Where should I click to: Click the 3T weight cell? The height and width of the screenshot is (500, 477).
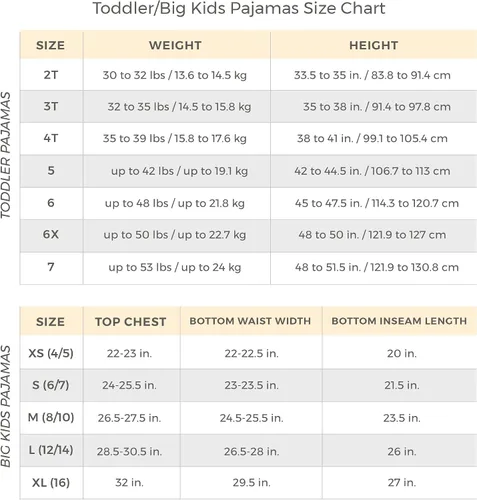click(179, 107)
